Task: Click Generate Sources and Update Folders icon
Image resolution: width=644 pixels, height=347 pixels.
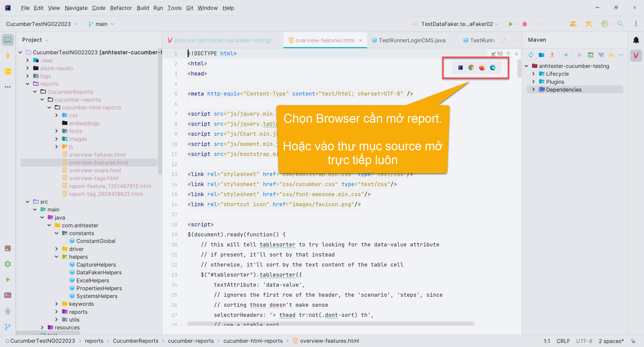Action: tap(542, 55)
